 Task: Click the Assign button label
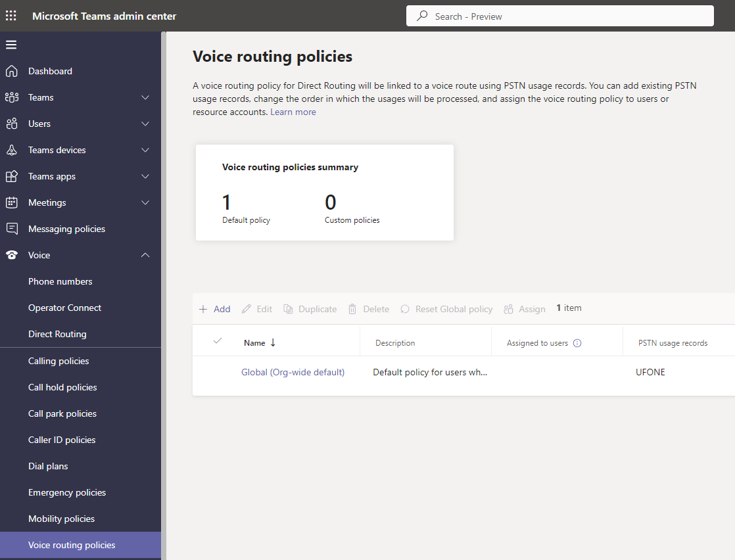tap(532, 310)
